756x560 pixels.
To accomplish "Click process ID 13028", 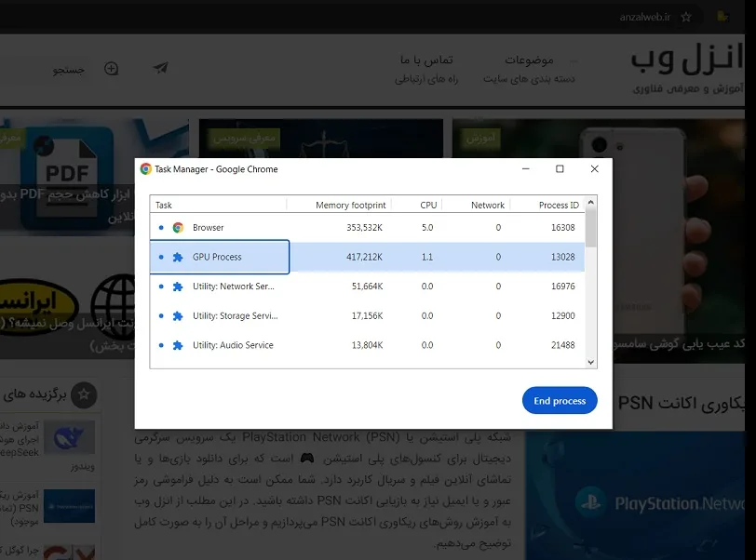I will pos(563,257).
